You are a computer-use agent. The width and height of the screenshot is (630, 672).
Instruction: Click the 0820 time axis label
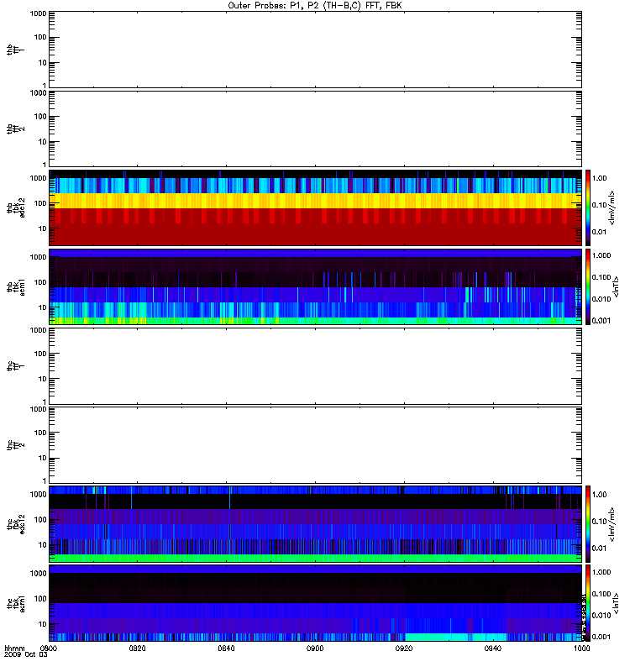click(137, 648)
